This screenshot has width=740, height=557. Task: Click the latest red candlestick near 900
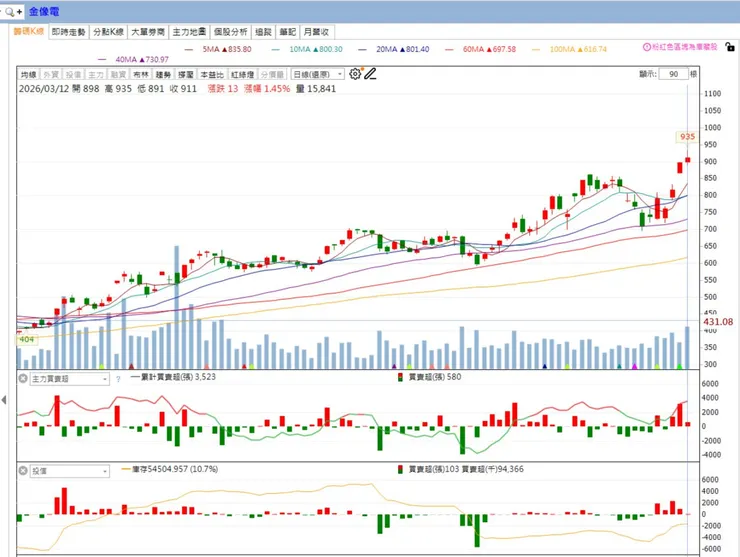[688, 160]
